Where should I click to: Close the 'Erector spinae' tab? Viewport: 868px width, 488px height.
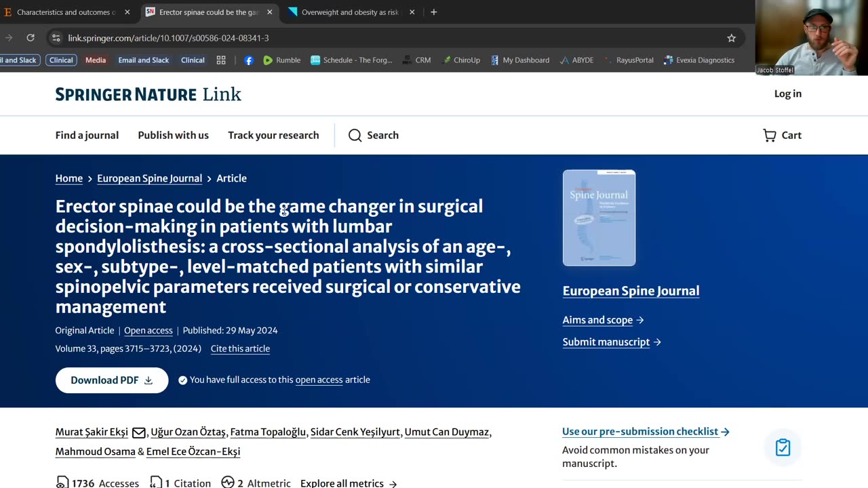click(269, 12)
